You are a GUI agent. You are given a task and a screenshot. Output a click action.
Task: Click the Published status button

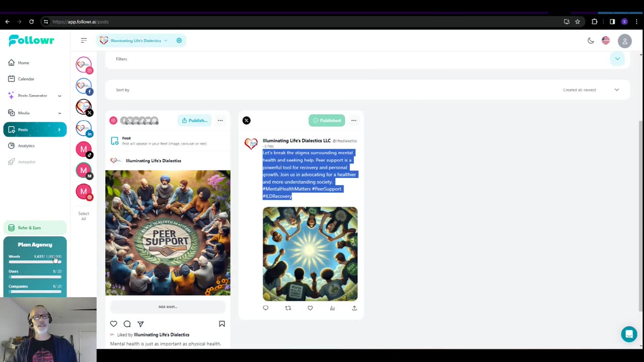[x=327, y=120]
